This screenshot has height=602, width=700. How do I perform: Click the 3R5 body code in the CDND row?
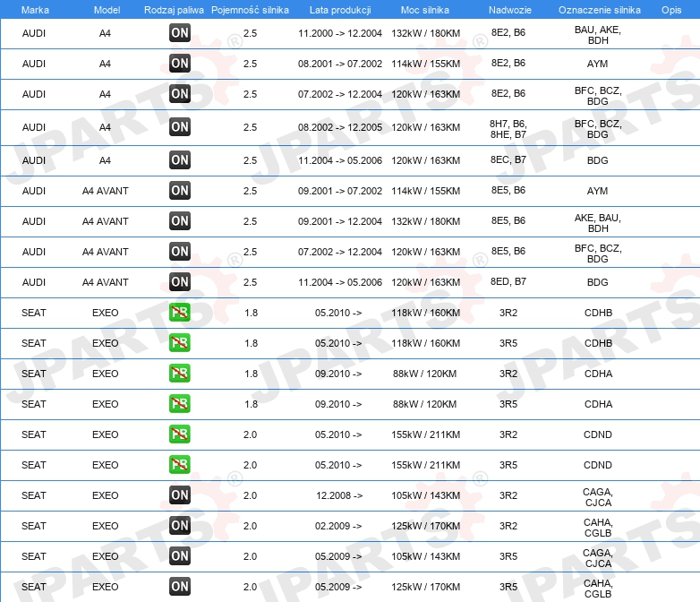508,465
